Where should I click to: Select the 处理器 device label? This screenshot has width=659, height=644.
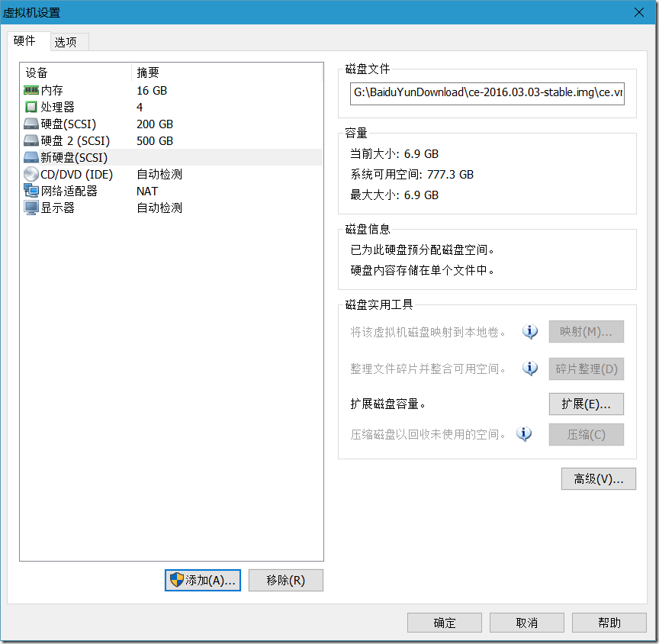pyautogui.click(x=57, y=107)
